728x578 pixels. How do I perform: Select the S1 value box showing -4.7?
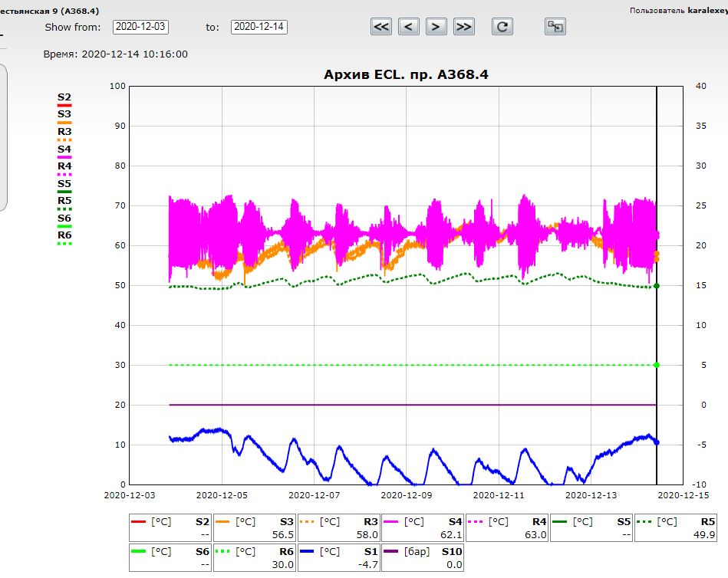(338, 557)
